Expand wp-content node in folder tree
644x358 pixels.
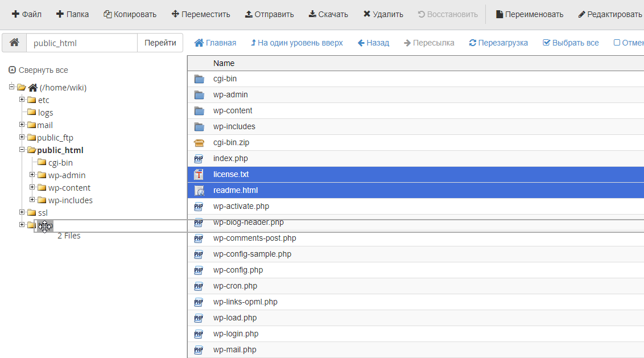32,187
